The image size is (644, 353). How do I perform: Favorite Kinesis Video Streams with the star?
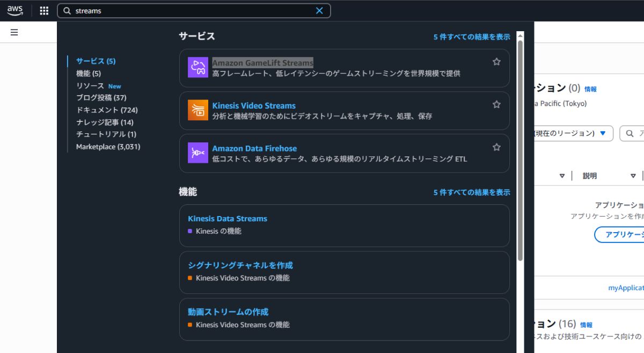[496, 104]
